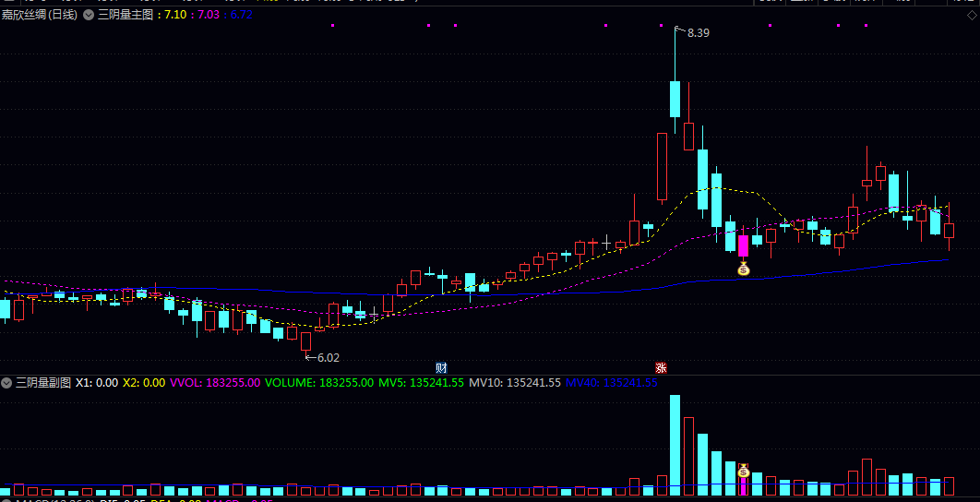980x502 pixels.
Task: Select the 嘉欣丝绸(日线) stock title
Action: pos(40,15)
